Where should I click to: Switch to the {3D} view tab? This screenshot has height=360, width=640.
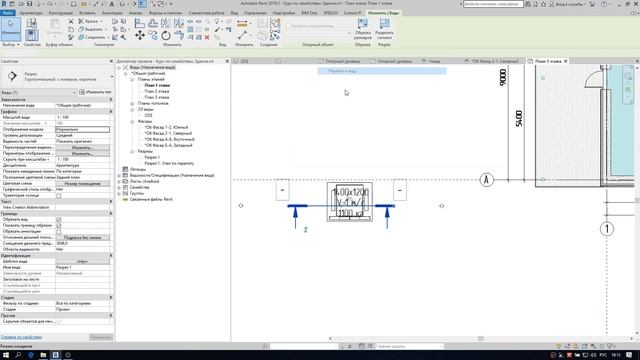coord(244,61)
